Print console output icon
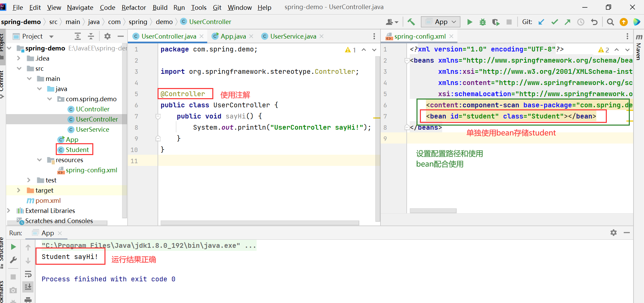 pos(28,300)
